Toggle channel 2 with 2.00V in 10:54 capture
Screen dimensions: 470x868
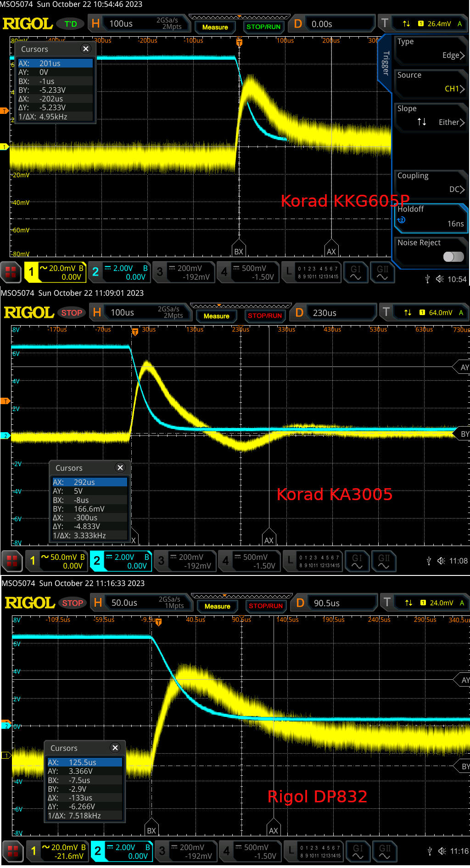coord(119,272)
